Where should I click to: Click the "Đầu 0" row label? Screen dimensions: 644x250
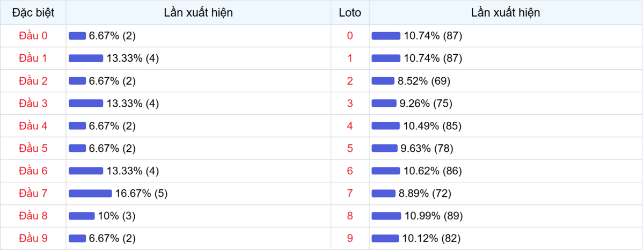click(33, 36)
